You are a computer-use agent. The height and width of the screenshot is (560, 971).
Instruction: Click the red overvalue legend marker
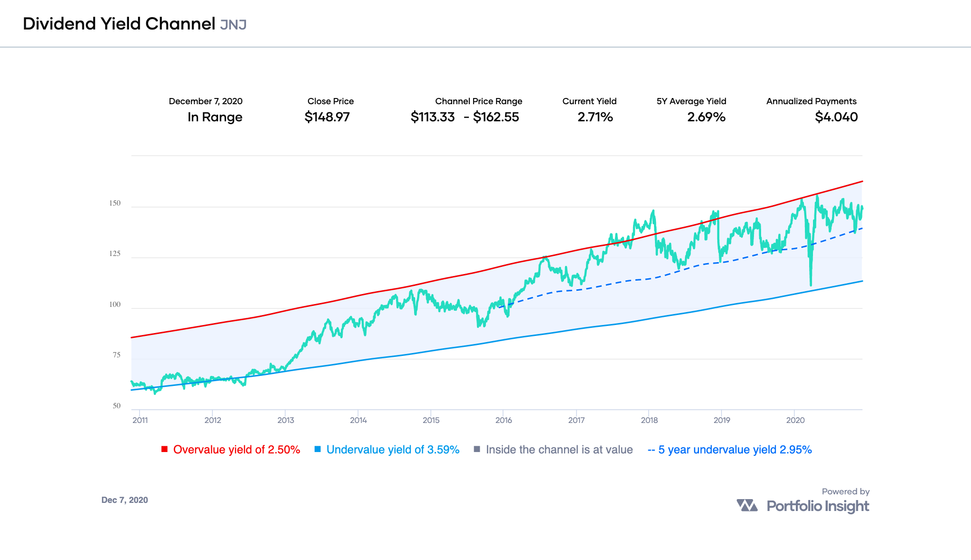pos(164,449)
